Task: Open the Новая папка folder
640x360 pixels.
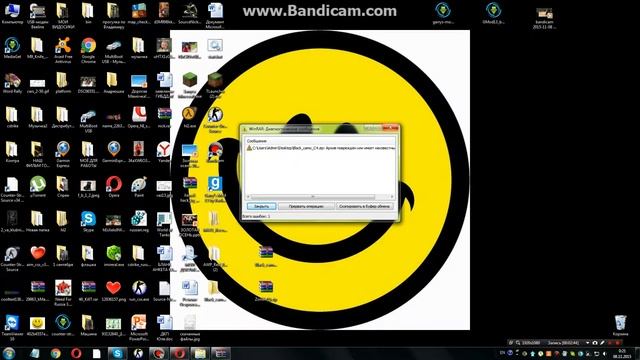Action: coord(38,222)
